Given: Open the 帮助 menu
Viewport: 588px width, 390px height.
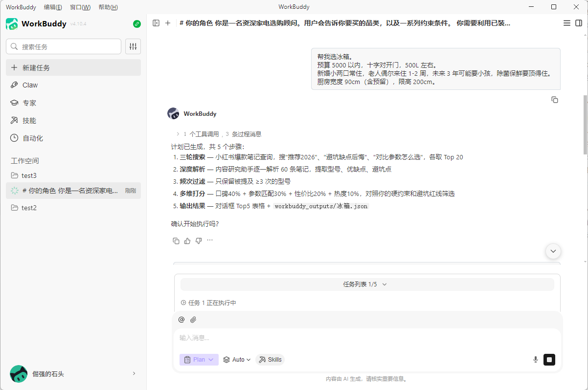Looking at the screenshot, I should pyautogui.click(x=108, y=7).
